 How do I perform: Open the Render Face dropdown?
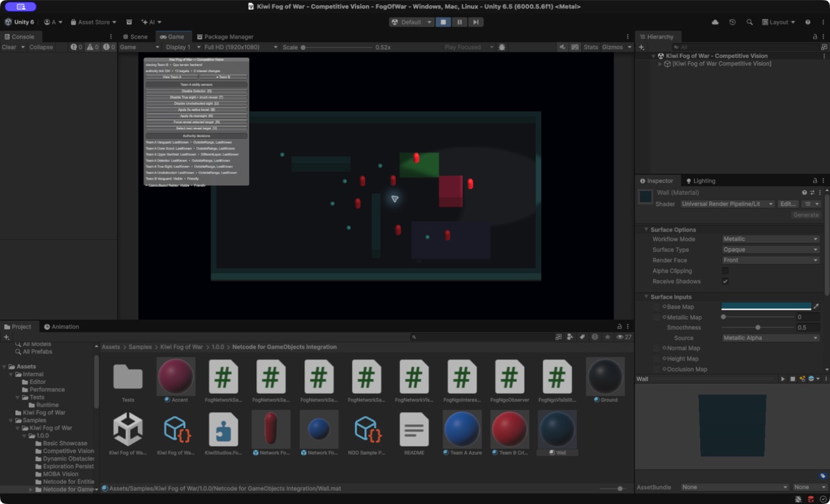click(x=770, y=260)
